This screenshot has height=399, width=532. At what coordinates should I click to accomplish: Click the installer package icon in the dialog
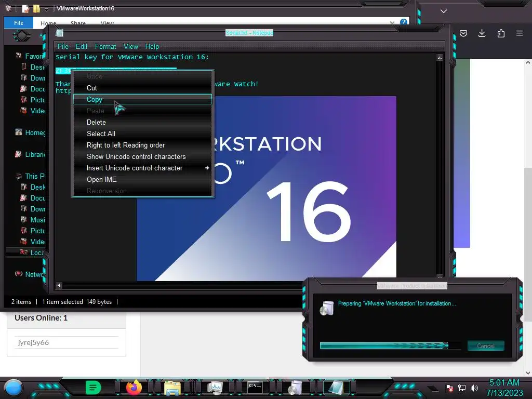(327, 308)
